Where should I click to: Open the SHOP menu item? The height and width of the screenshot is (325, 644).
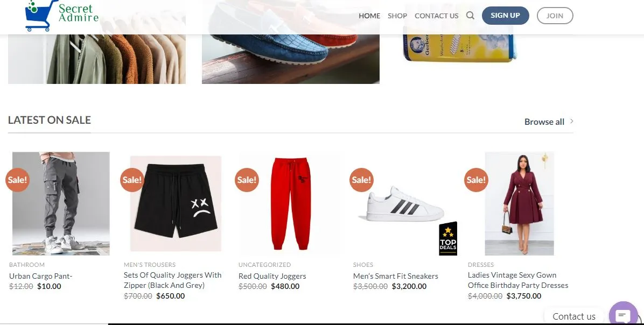click(x=397, y=16)
